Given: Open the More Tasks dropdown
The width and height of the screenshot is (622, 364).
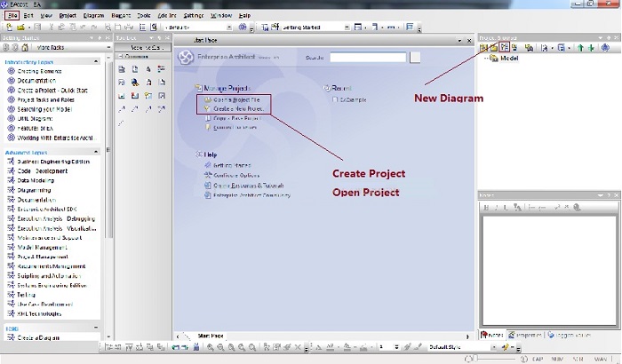Looking at the screenshot, I should coord(73,47).
